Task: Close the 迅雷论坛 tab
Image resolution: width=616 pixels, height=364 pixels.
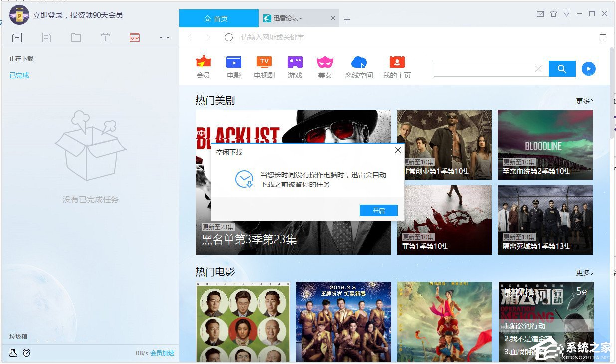Action: (333, 18)
